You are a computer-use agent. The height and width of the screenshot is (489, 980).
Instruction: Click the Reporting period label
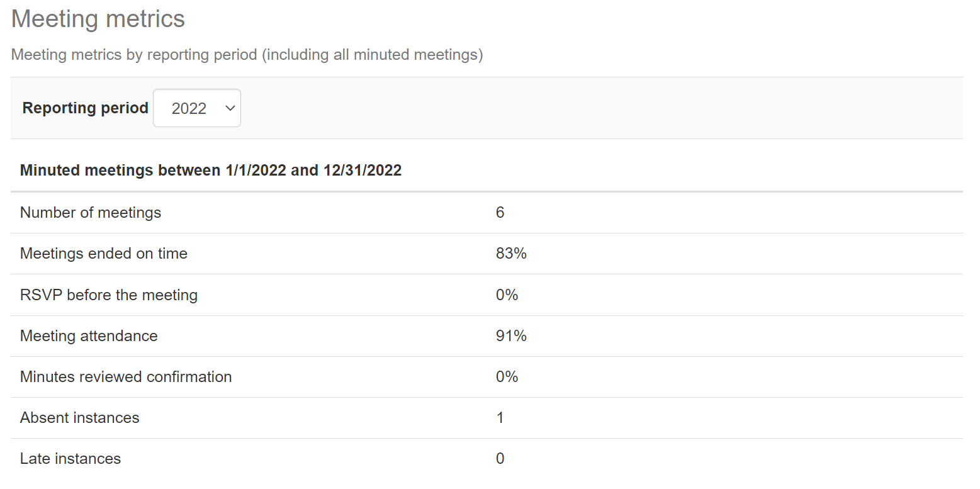[86, 108]
